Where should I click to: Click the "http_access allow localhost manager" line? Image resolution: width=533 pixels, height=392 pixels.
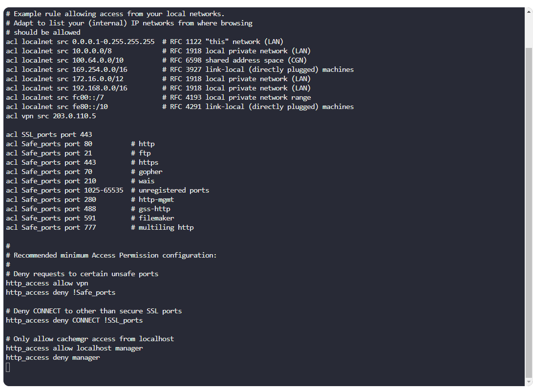pyautogui.click(x=74, y=348)
